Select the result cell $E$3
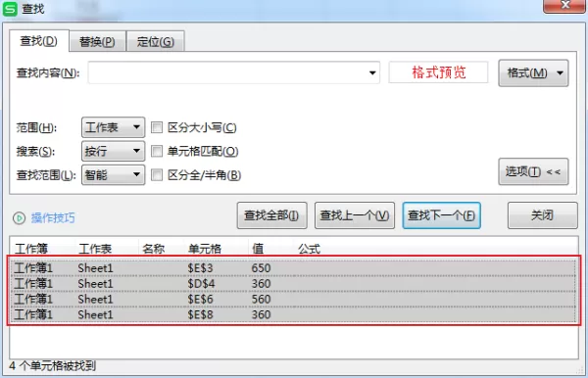This screenshot has width=588, height=378. [x=200, y=268]
